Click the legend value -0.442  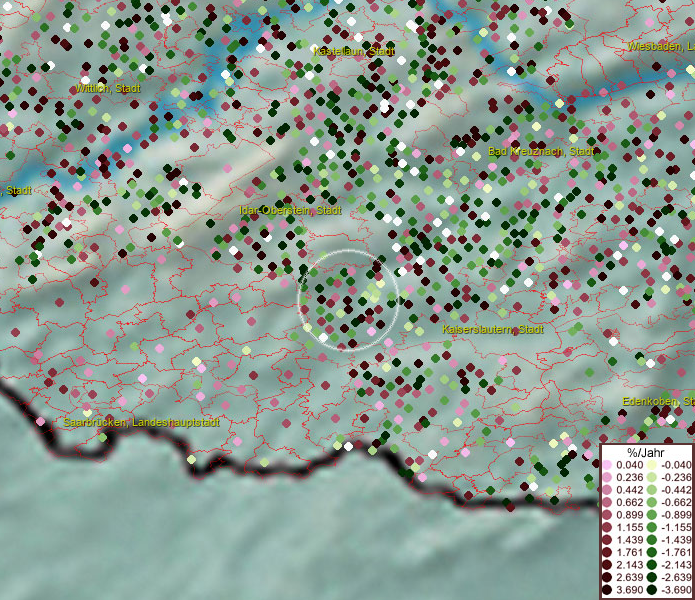click(676, 490)
